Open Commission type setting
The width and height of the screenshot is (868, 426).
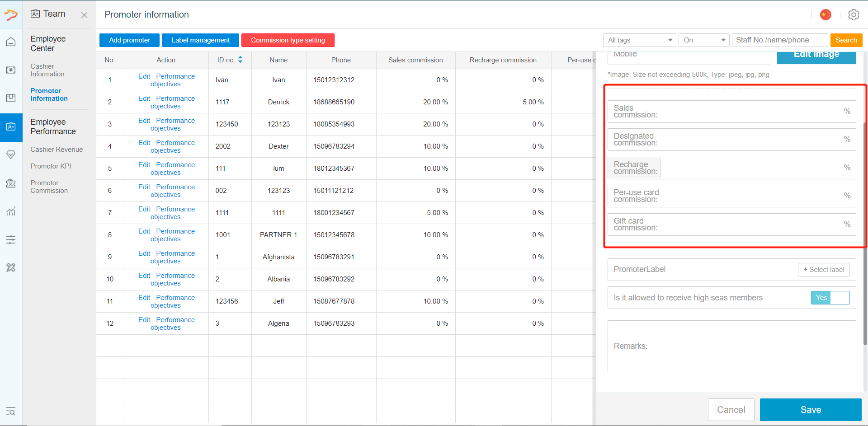288,40
